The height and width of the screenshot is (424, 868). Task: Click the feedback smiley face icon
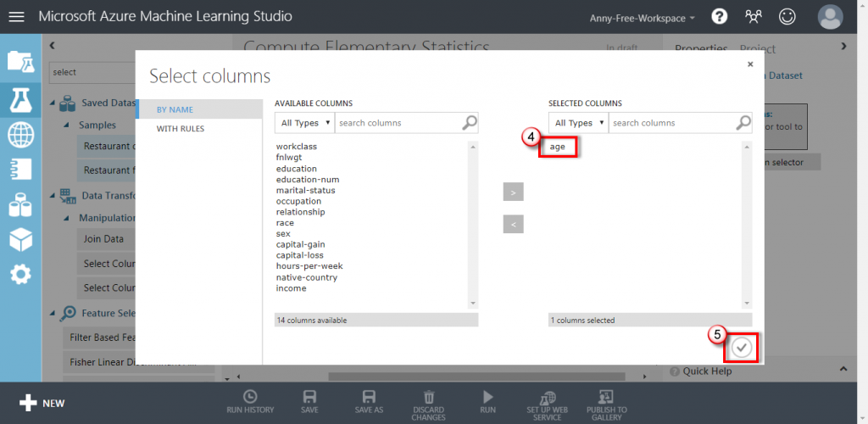[787, 17]
